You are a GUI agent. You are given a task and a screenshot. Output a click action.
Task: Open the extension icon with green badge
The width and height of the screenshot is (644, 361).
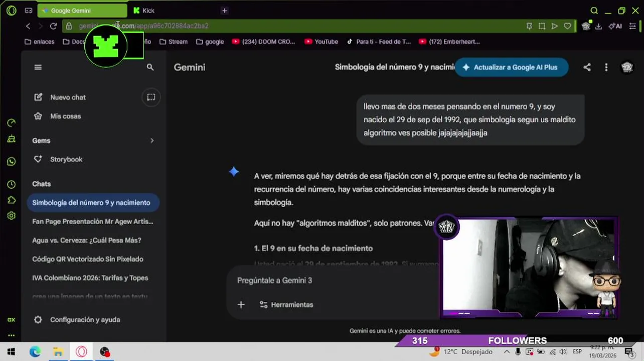pyautogui.click(x=586, y=26)
